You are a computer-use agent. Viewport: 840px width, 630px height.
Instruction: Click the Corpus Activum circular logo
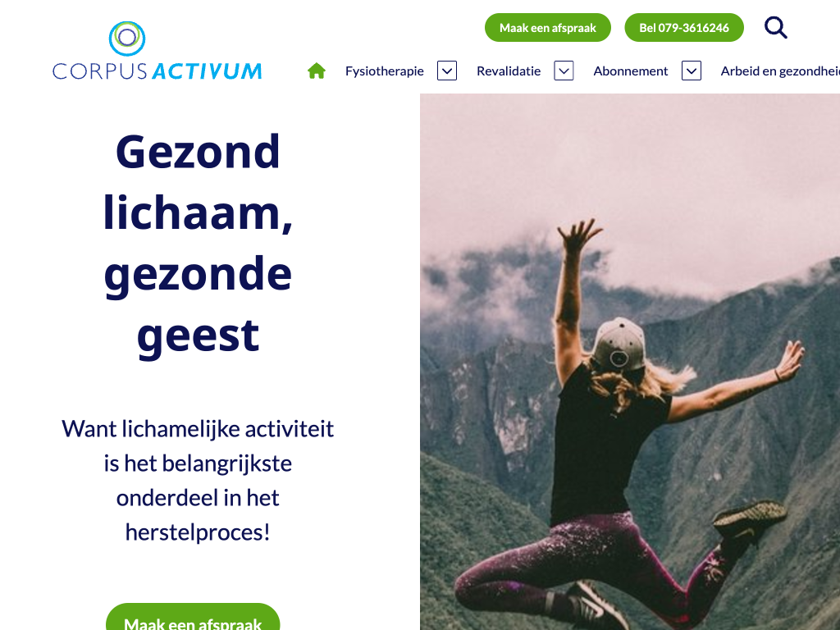pos(127,38)
